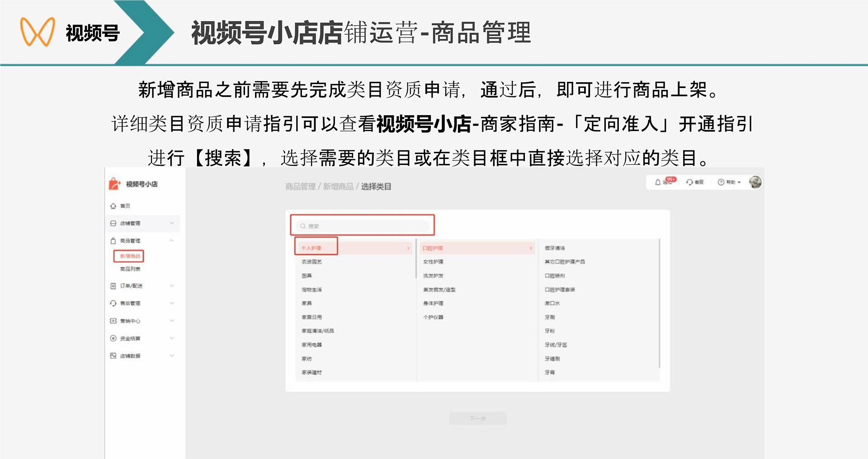Select 牙膏 item

pyautogui.click(x=550, y=372)
